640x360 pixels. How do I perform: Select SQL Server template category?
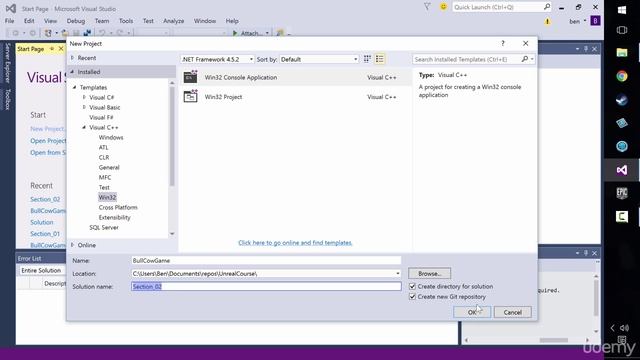(x=104, y=227)
